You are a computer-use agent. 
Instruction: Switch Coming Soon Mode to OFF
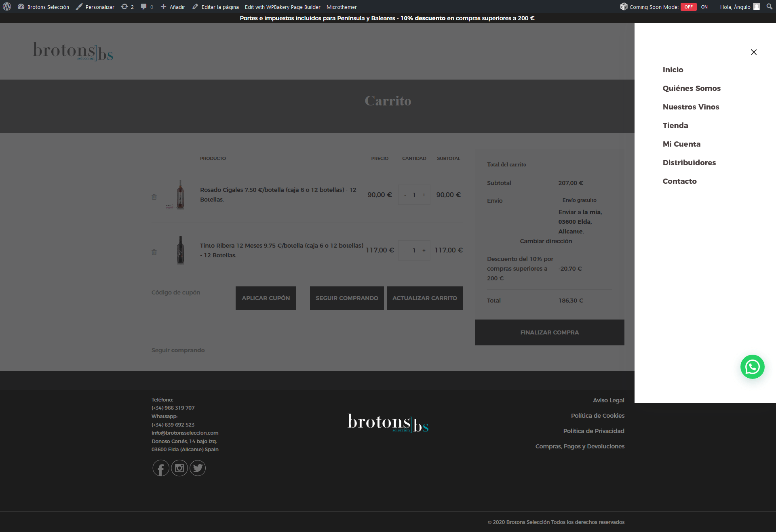(688, 7)
